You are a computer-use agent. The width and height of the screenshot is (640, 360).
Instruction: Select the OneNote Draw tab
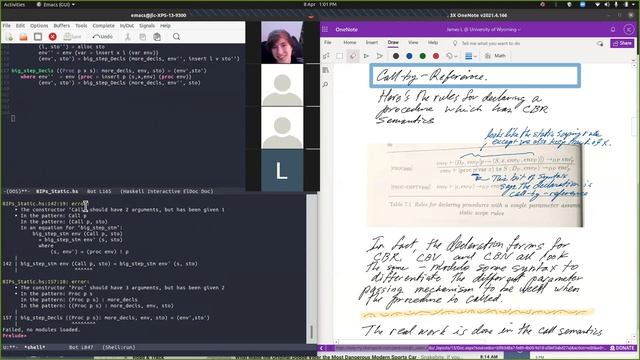coord(393,42)
